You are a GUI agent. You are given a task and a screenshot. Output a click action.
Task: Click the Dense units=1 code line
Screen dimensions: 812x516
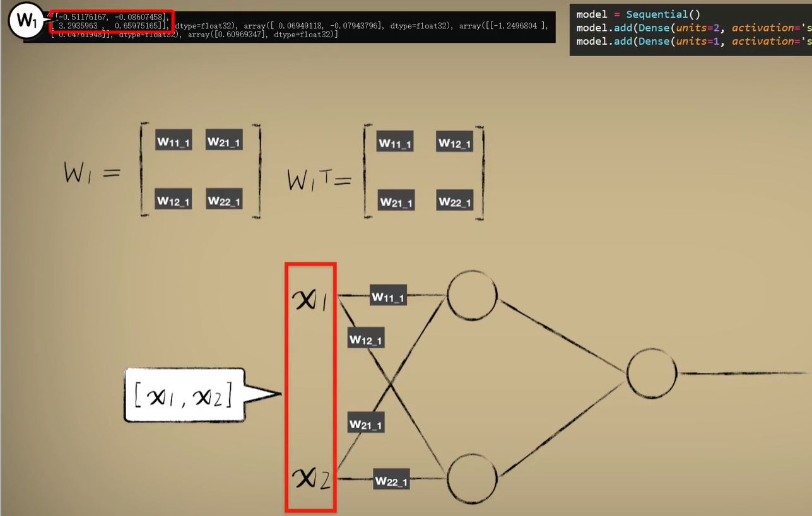[x=693, y=42]
